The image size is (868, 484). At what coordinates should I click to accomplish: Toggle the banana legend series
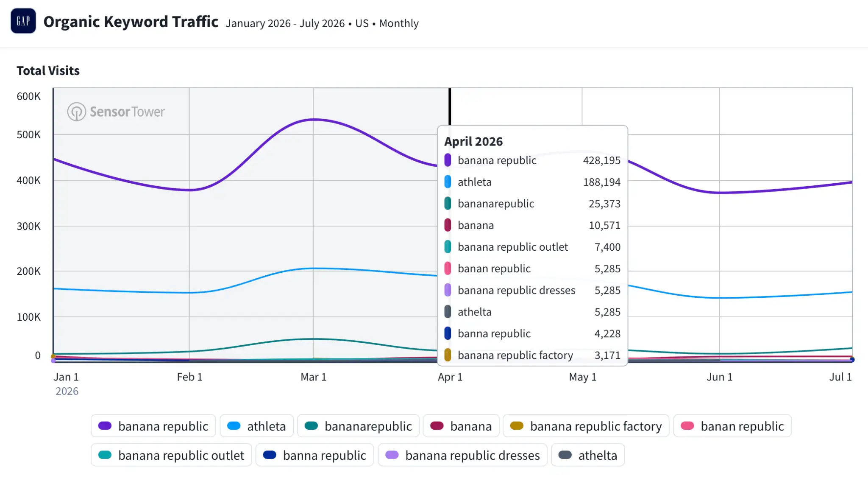tap(461, 426)
